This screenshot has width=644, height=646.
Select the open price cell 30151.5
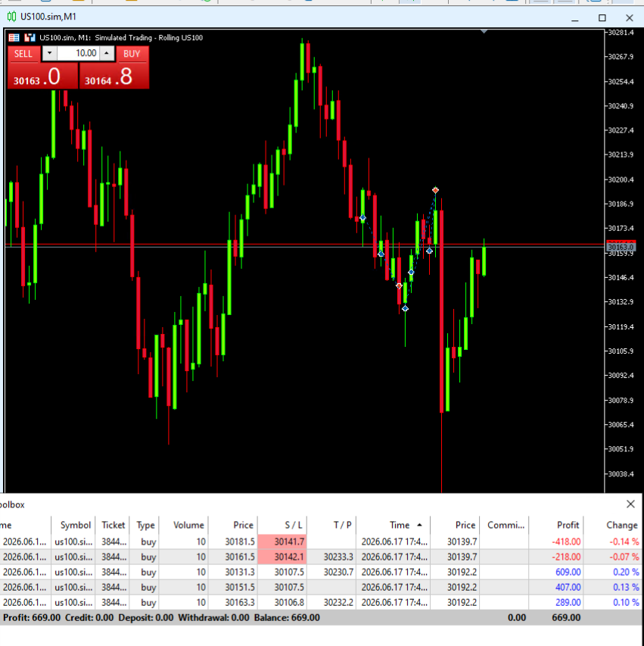(x=233, y=587)
